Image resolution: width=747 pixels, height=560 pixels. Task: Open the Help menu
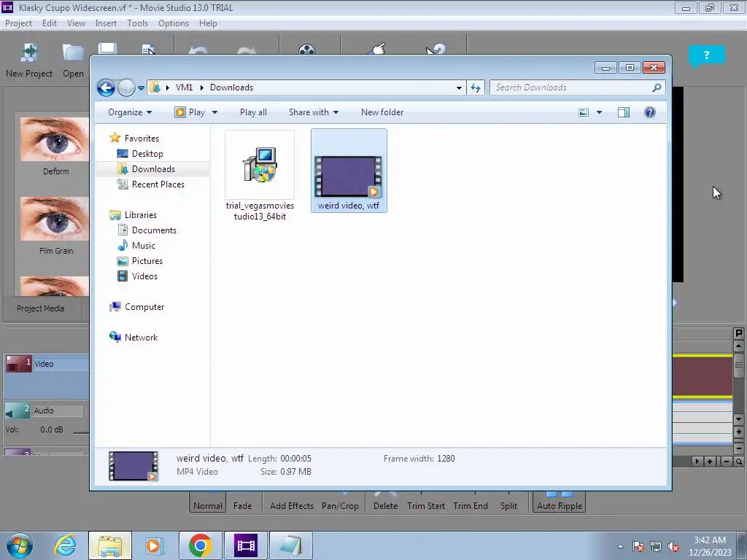[208, 23]
